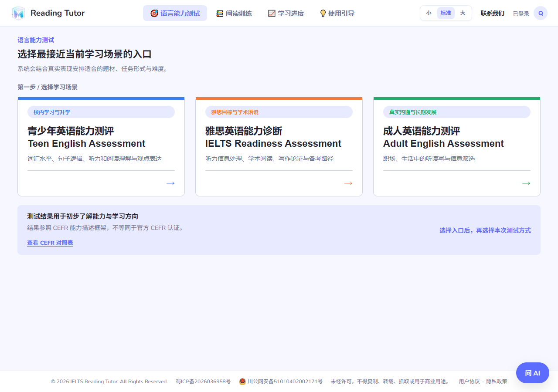
Task: Go to the 学习进度 tab
Action: [x=286, y=13]
